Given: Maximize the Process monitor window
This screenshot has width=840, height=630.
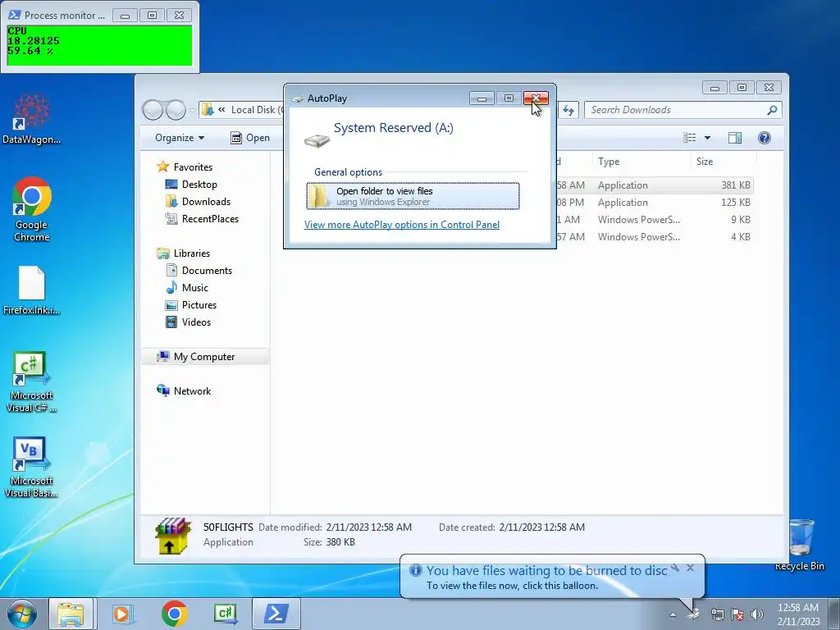Looking at the screenshot, I should click(152, 16).
